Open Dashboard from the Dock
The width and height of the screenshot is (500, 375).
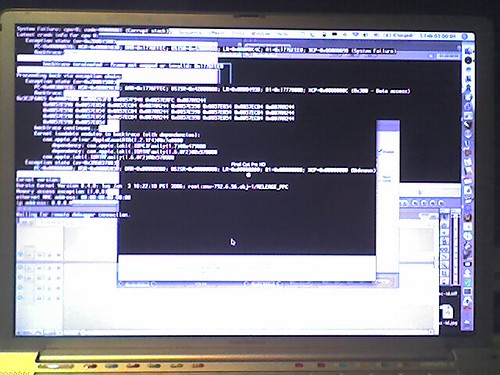(x=468, y=60)
